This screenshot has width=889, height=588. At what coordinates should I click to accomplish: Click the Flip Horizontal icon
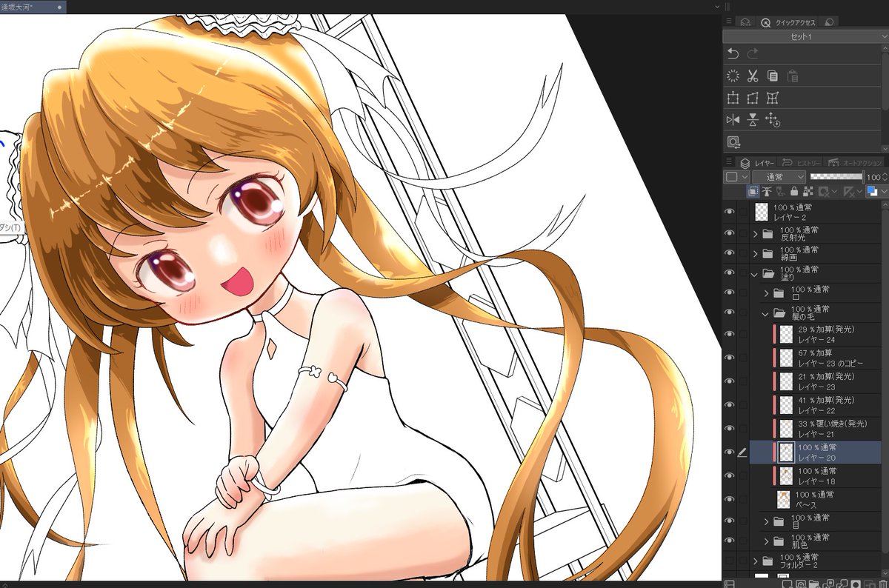click(733, 119)
